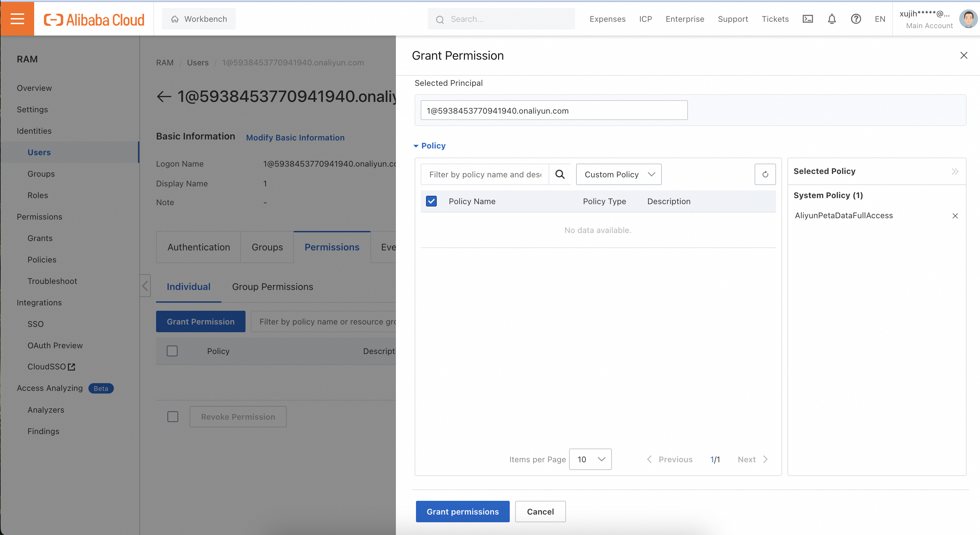The image size is (980, 535).
Task: Click the Grant Permission button on user page
Action: 201,321
